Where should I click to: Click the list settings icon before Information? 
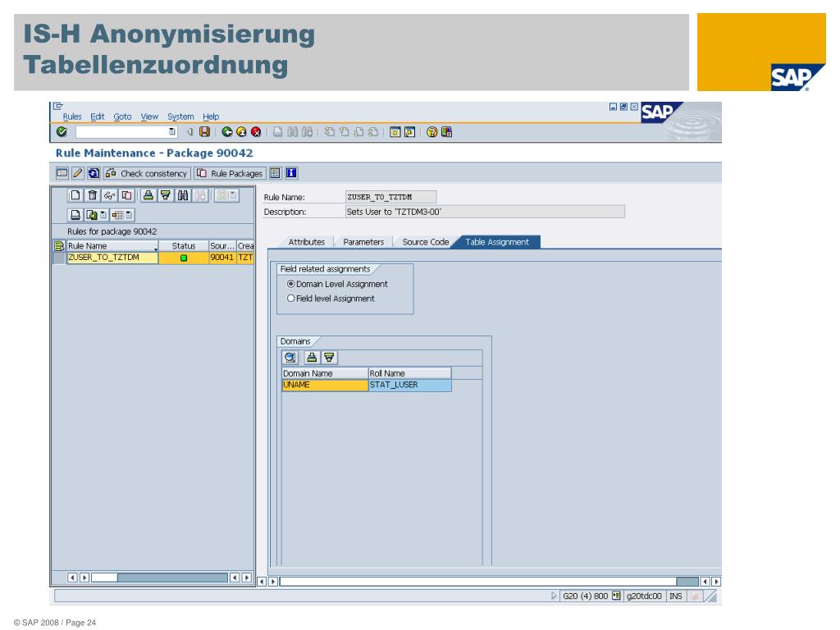point(276,173)
